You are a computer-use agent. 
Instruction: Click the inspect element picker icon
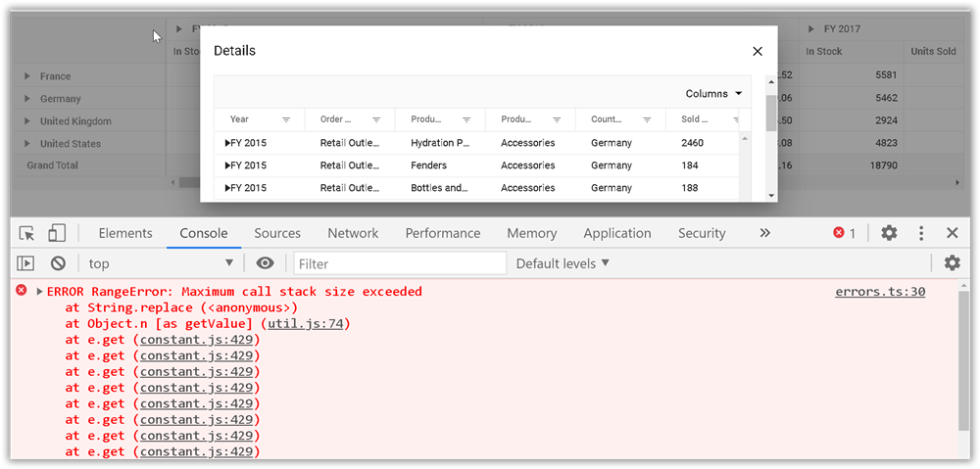click(x=27, y=233)
